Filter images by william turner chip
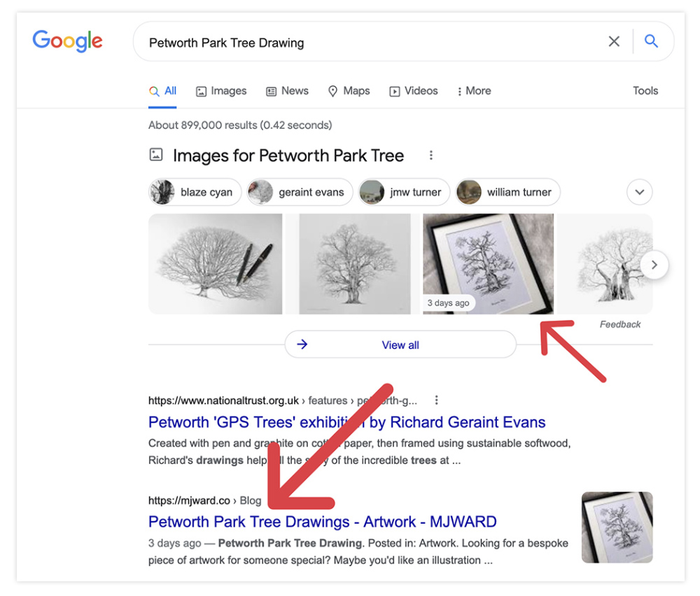 pos(507,192)
